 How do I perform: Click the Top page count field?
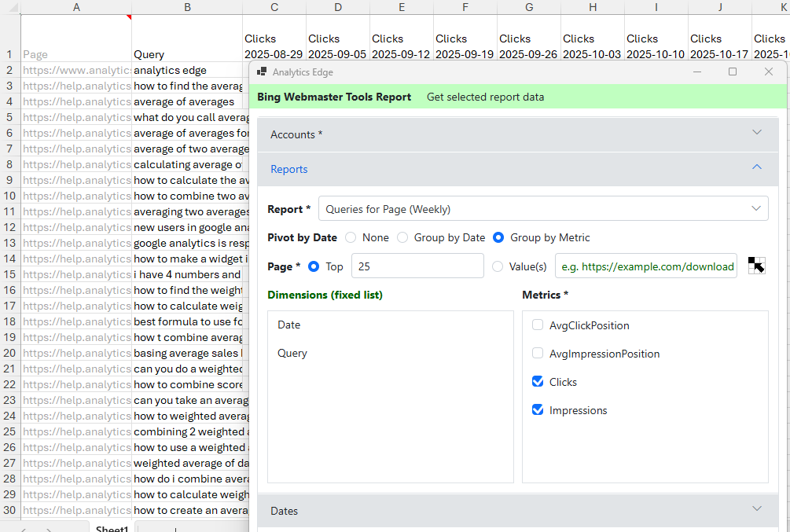coord(417,266)
